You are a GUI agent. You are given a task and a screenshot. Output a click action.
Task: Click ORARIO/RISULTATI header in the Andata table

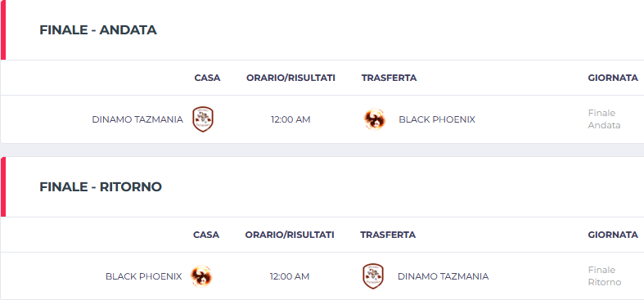(290, 78)
